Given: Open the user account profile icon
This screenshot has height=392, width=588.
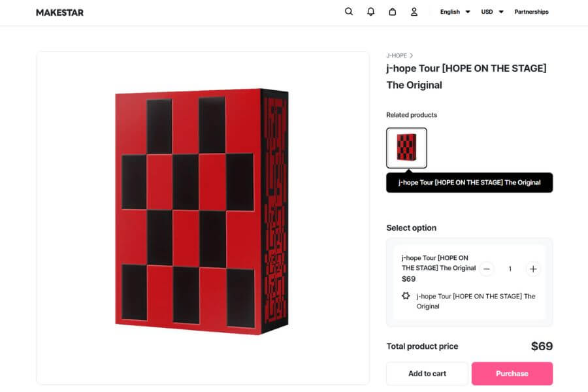Looking at the screenshot, I should pyautogui.click(x=414, y=12).
